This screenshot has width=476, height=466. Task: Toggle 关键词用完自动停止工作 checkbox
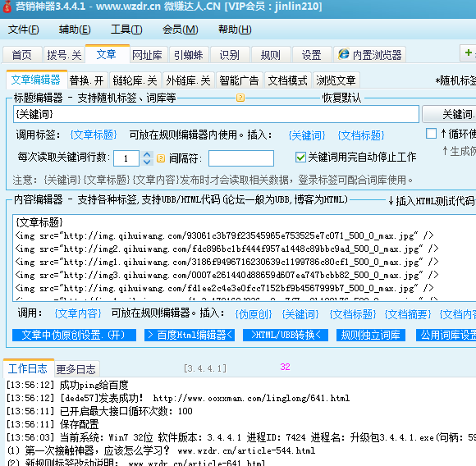300,158
